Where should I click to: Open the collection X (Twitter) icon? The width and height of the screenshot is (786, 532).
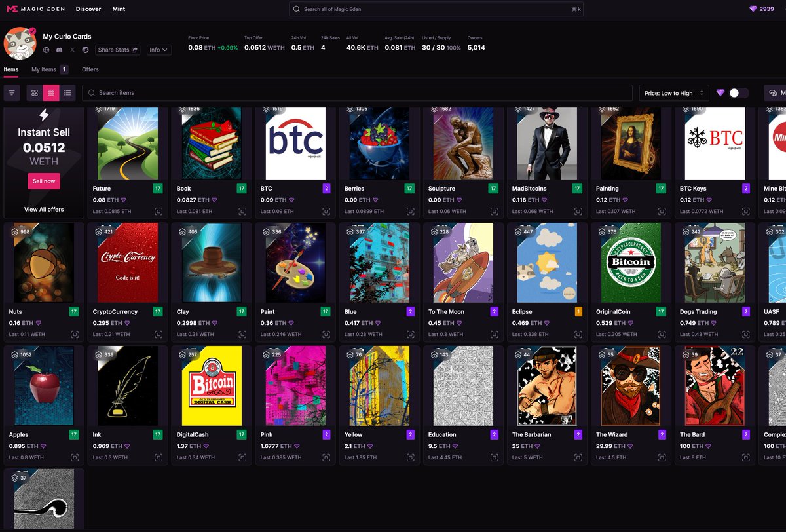pyautogui.click(x=72, y=50)
